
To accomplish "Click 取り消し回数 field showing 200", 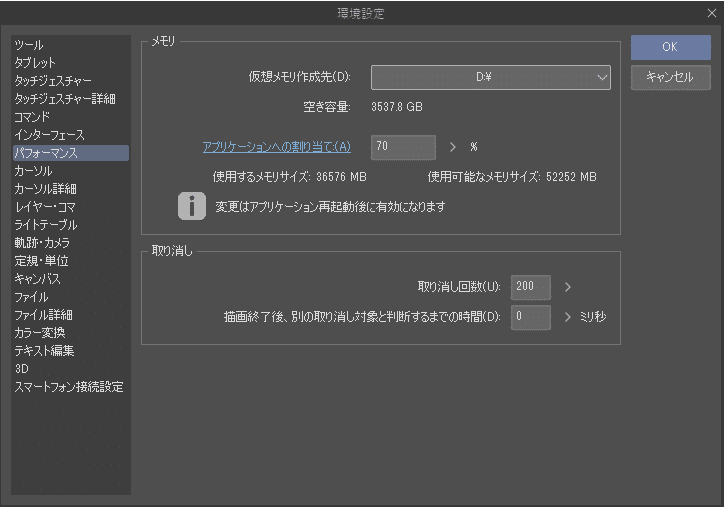I will [531, 287].
